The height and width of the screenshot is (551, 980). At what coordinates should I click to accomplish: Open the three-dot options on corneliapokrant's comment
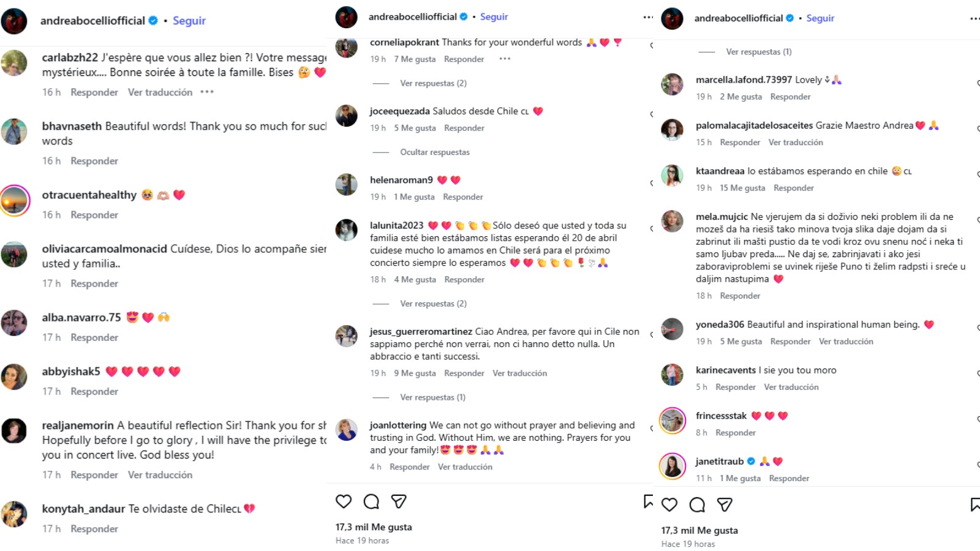[505, 59]
